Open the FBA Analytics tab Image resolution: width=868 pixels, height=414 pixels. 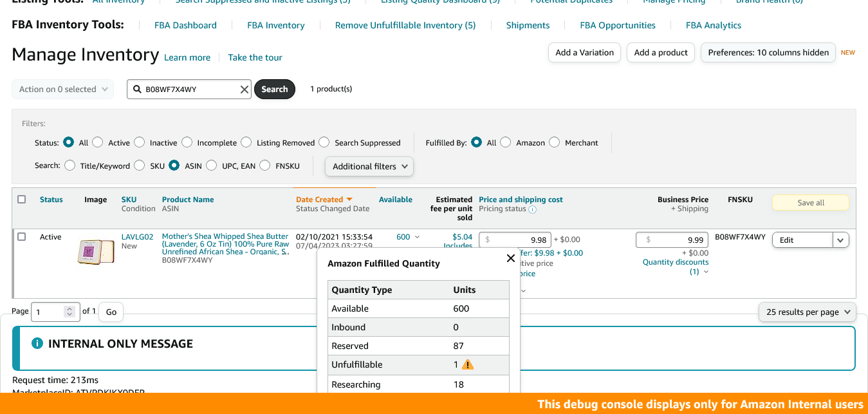pos(714,25)
